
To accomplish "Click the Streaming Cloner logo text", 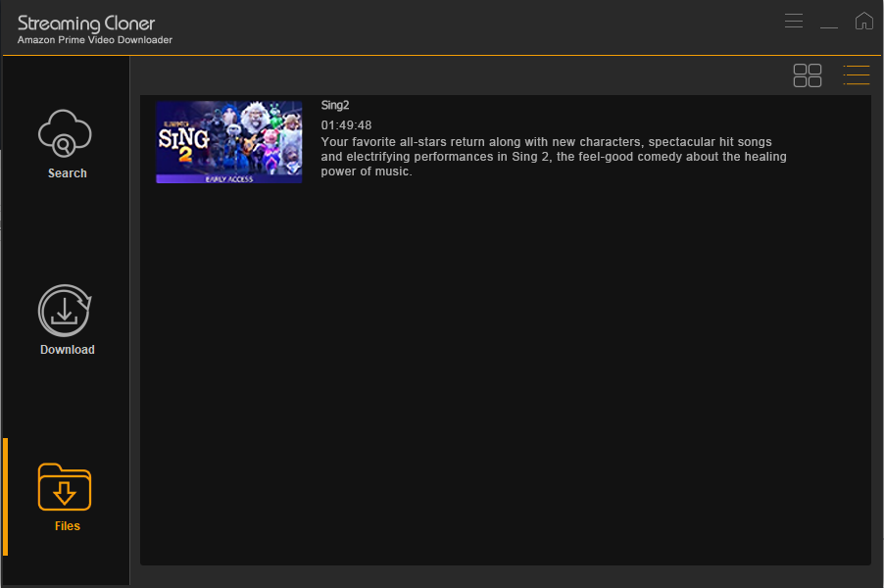I will (86, 24).
